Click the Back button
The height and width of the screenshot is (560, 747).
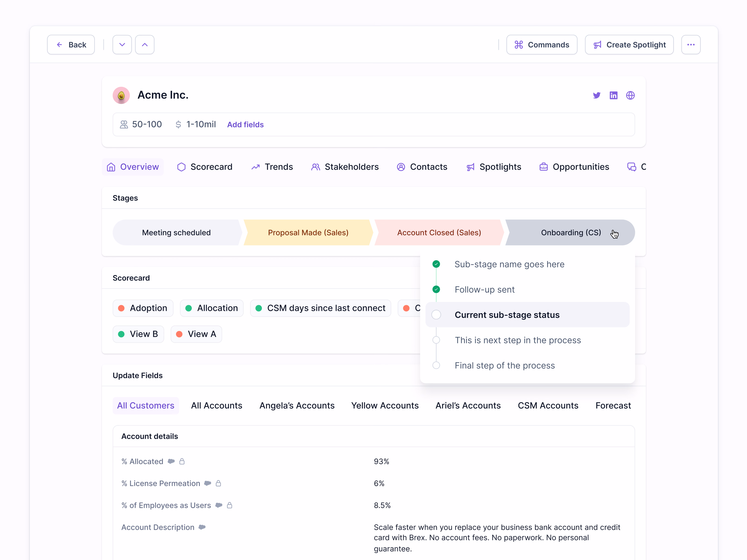71,45
